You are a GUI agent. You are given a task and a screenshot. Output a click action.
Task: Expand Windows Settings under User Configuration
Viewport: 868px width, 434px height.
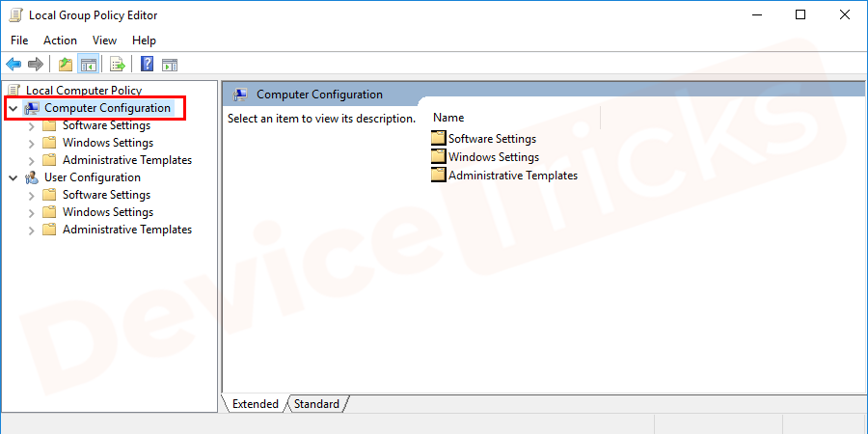[32, 212]
